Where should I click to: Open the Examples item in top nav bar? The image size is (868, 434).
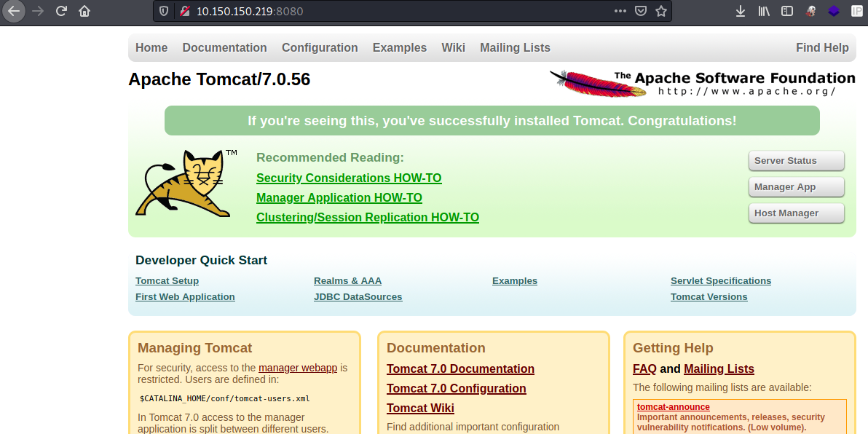coord(400,47)
